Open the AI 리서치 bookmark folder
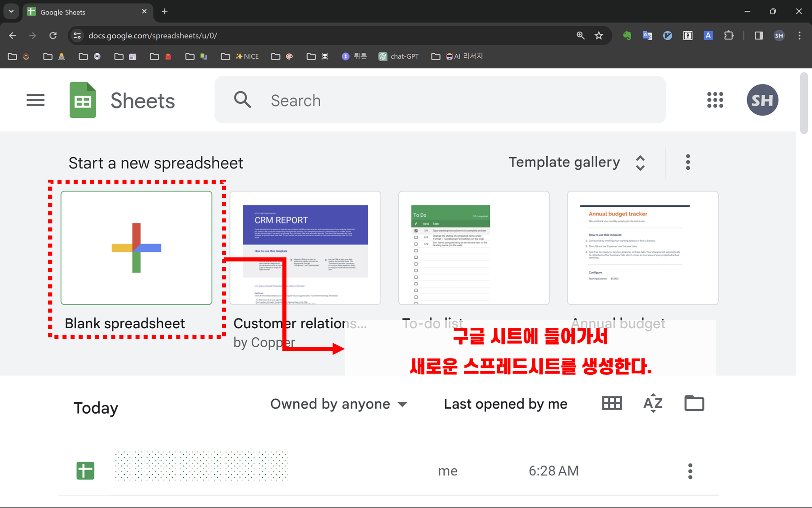The image size is (812, 508). point(457,56)
